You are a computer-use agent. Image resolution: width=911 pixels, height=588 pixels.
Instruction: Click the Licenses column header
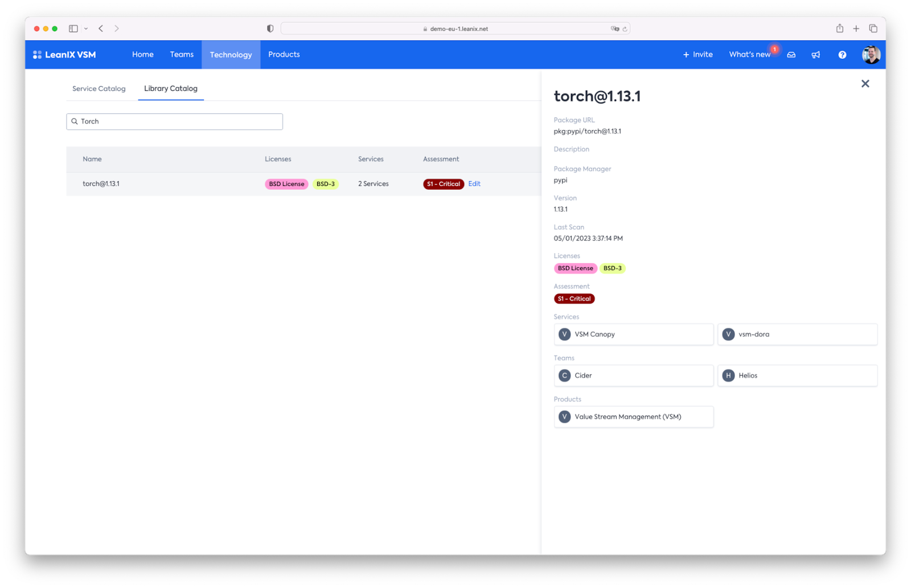tap(278, 159)
